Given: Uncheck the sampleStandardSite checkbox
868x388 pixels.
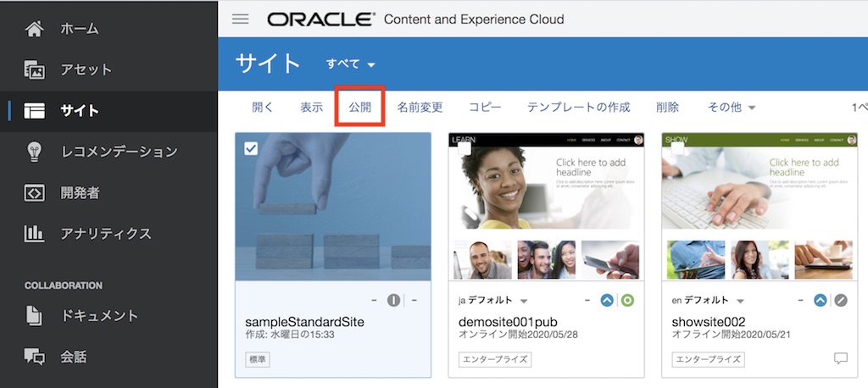Looking at the screenshot, I should [251, 149].
